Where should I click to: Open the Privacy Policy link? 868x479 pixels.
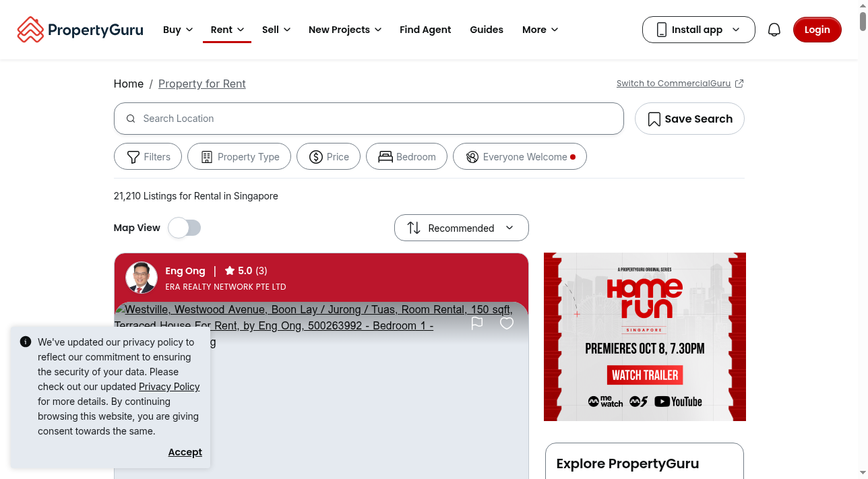[x=169, y=387]
